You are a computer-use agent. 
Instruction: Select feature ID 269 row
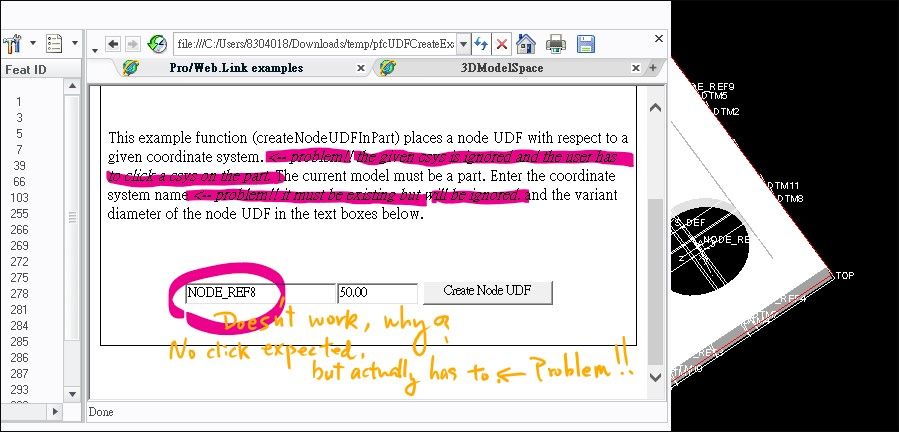coord(19,246)
